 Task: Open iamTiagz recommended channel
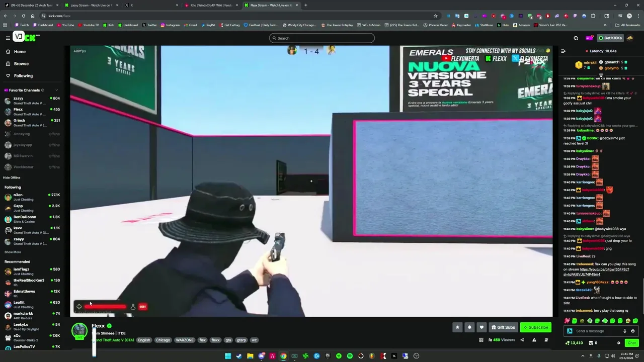pos(32,271)
